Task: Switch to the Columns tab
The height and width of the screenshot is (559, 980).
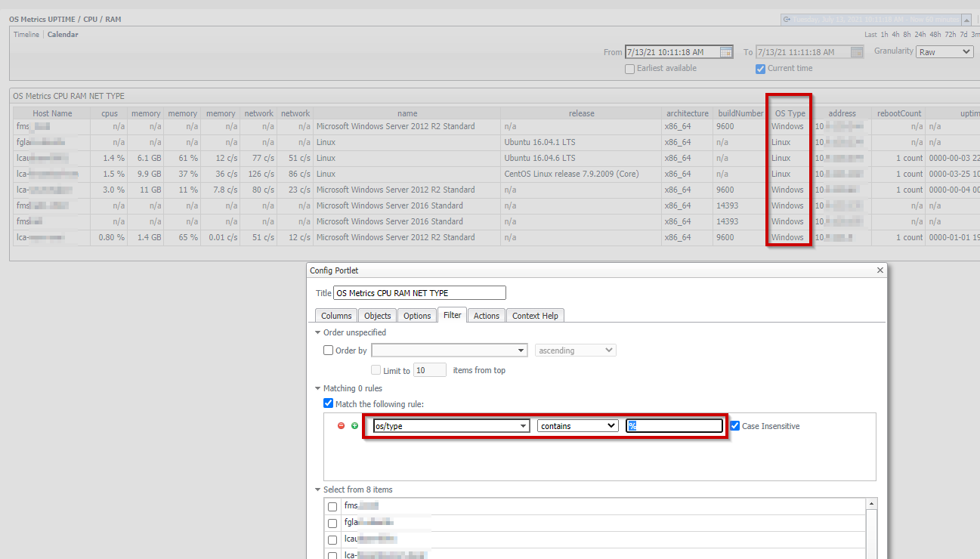Action: (335, 315)
